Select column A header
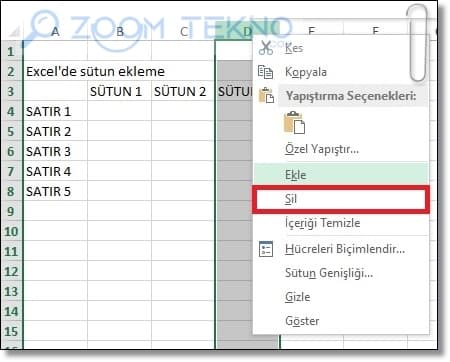 click(55, 32)
